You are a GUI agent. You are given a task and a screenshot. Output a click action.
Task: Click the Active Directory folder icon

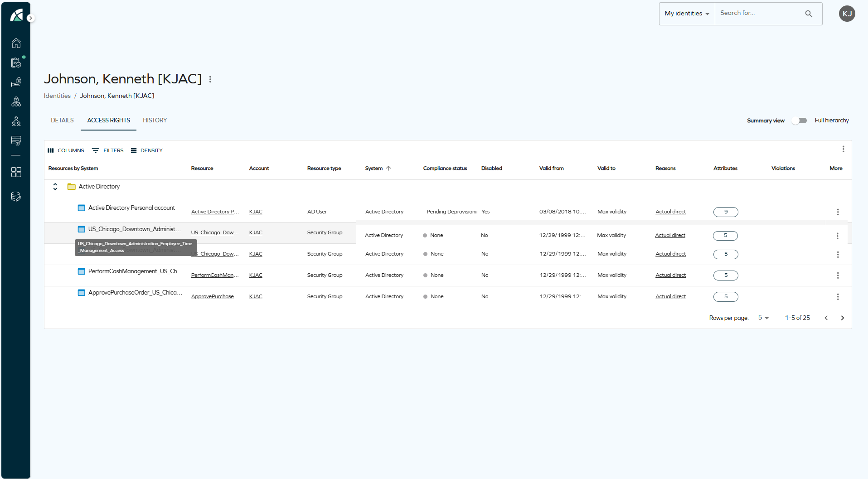(71, 187)
